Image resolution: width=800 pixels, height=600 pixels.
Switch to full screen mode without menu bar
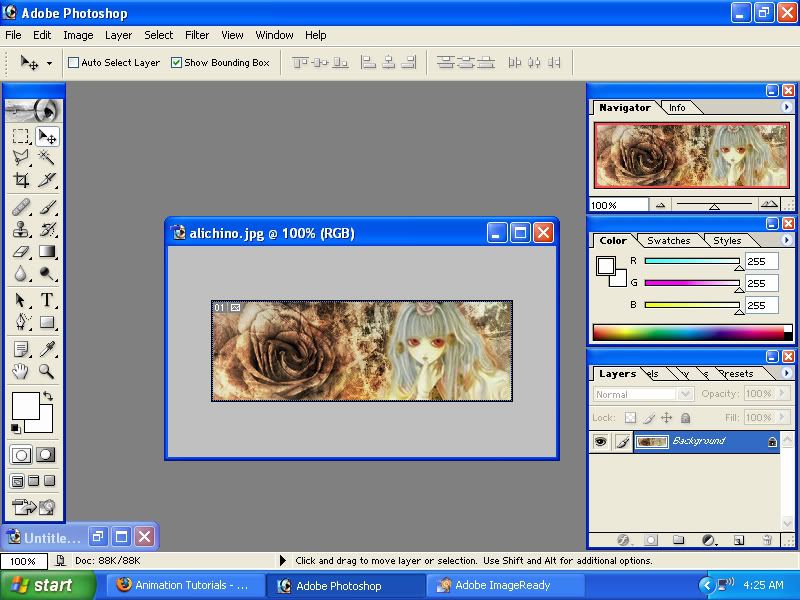(x=49, y=481)
